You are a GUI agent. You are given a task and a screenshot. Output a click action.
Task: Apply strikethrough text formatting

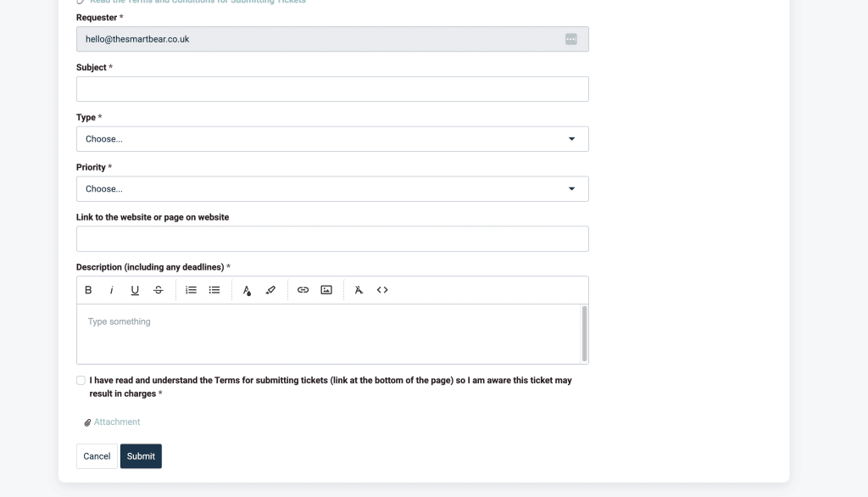click(x=159, y=290)
